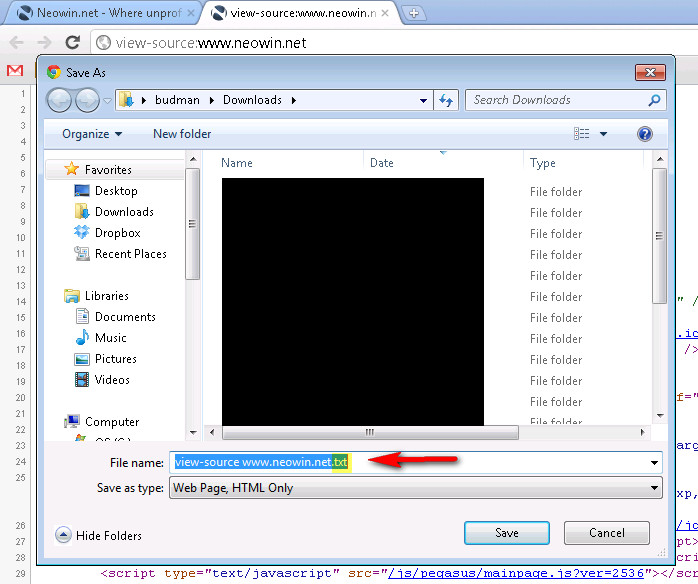Select Downloads in Favorites

(124, 212)
